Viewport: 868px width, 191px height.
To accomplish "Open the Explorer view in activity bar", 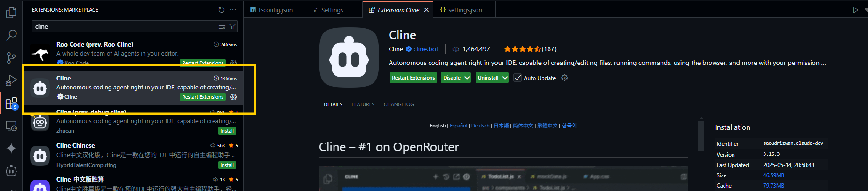I will (x=11, y=13).
